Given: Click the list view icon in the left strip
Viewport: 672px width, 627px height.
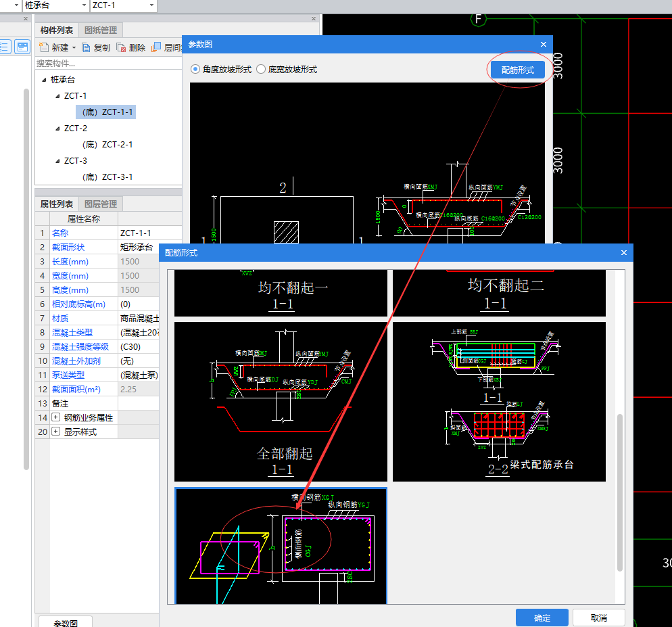Looking at the screenshot, I should pyautogui.click(x=5, y=46).
